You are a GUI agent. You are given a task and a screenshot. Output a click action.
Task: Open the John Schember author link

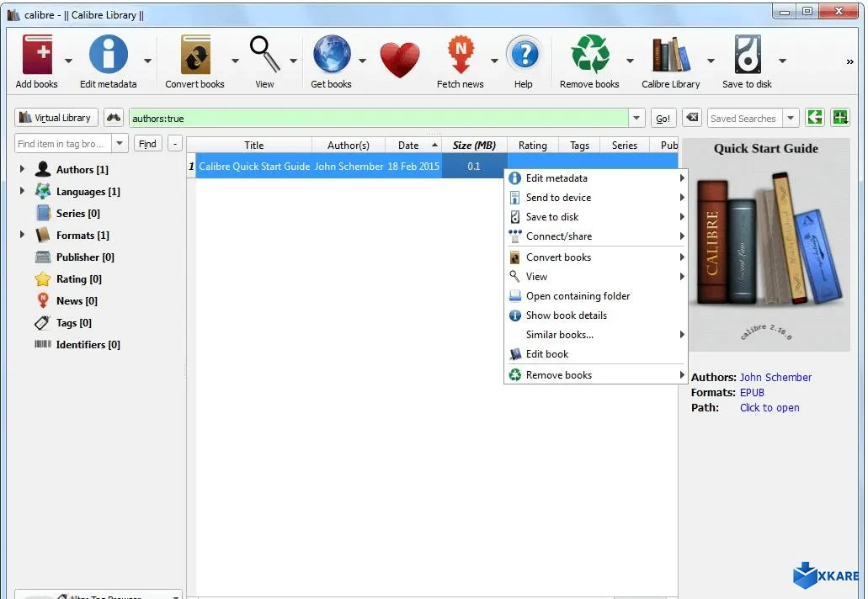point(775,377)
